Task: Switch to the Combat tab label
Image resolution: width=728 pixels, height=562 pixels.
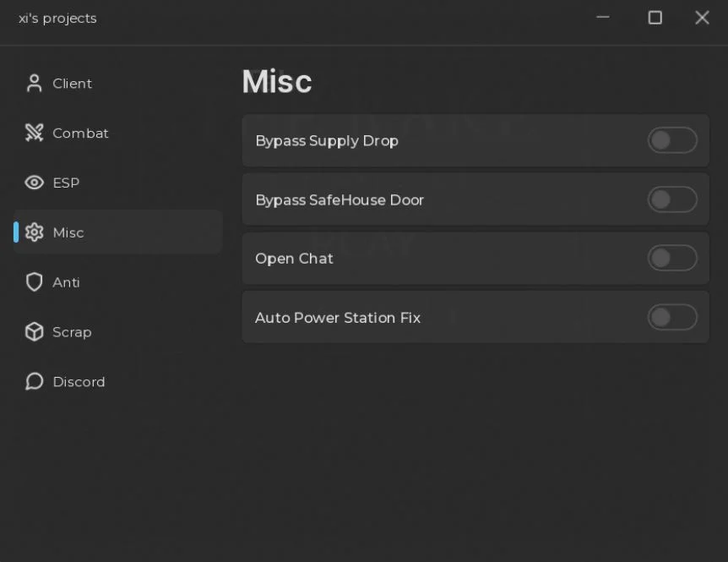Action: coord(80,134)
